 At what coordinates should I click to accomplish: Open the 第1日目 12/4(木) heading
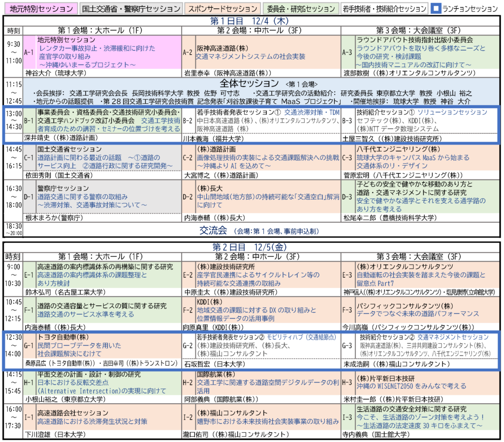(252, 21)
